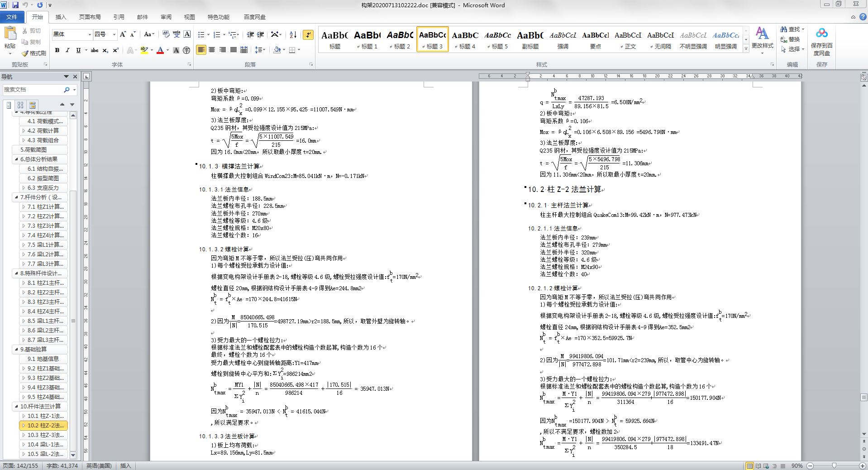The width and height of the screenshot is (868, 470).
Task: Collapse the 6.总体分析结果 navigation section
Action: tap(16, 159)
